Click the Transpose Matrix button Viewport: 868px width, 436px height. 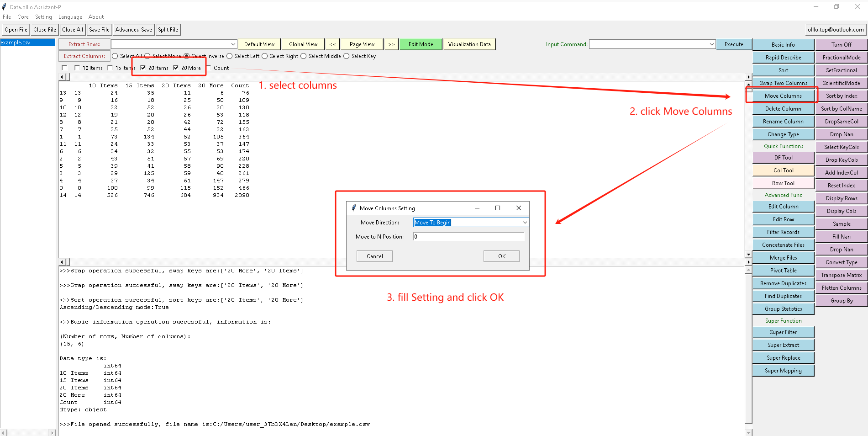[841, 275]
